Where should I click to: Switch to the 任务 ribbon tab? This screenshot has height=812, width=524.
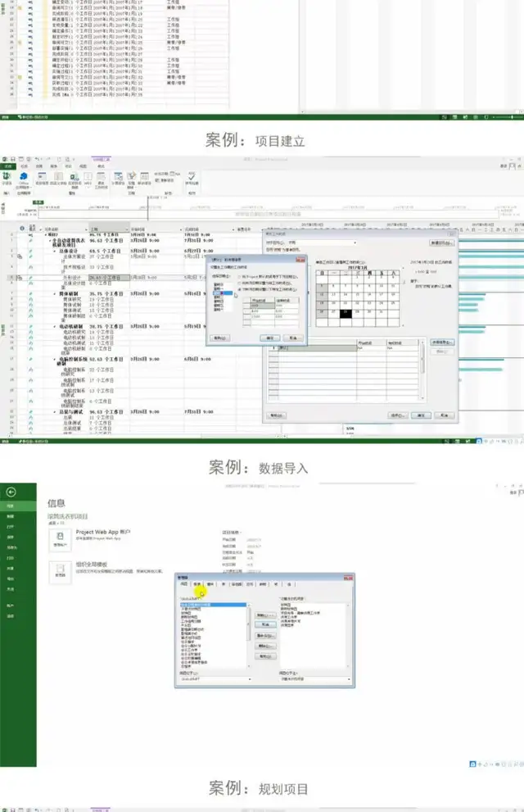25,166
